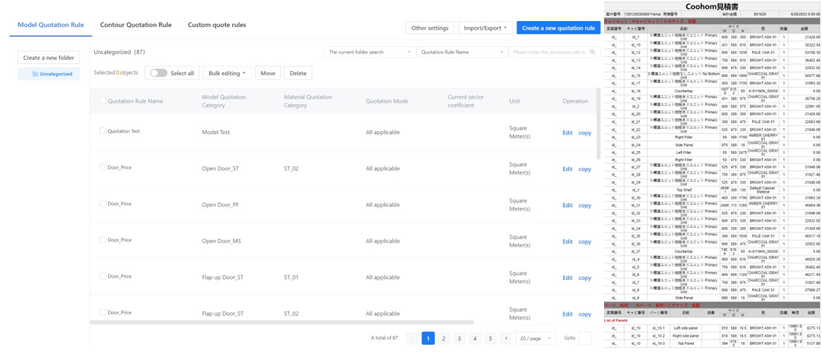Copy the Open Door_ST rule
Screen dimensions: 822x363
[585, 169]
